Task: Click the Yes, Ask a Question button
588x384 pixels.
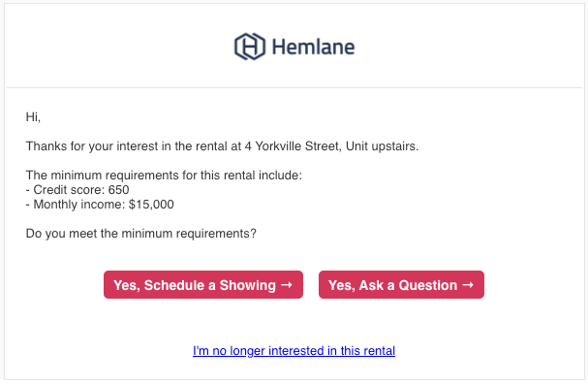Action: (401, 285)
